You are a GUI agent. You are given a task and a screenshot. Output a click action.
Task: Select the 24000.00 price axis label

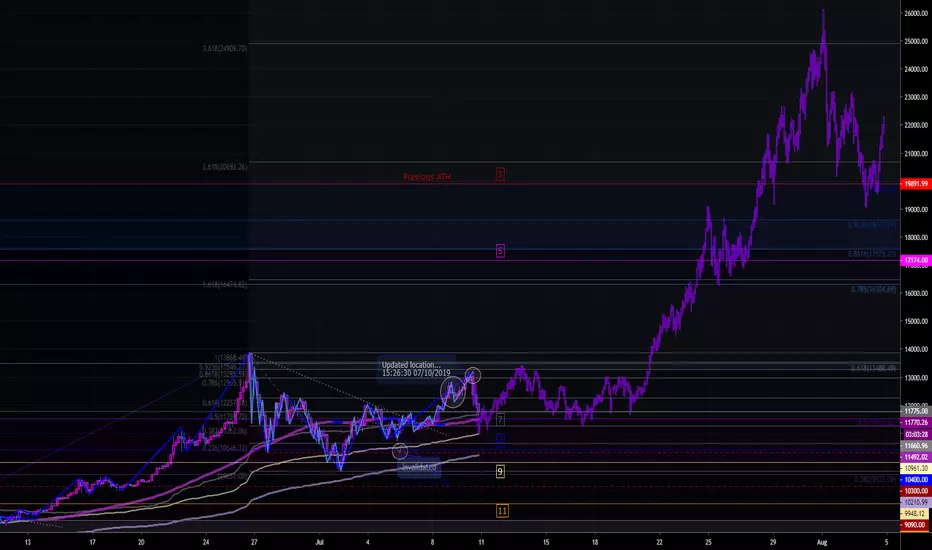tap(916, 69)
